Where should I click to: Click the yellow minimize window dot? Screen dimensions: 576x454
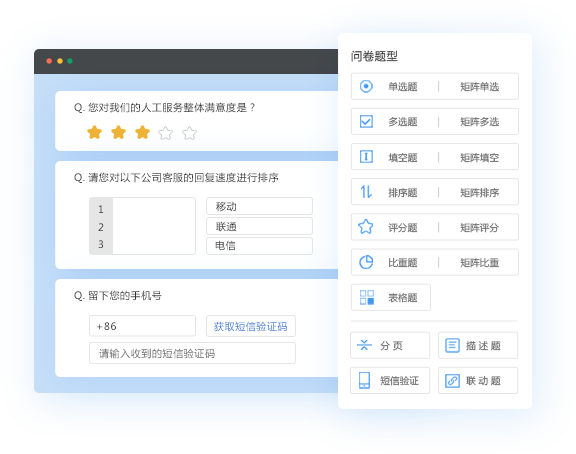60,61
